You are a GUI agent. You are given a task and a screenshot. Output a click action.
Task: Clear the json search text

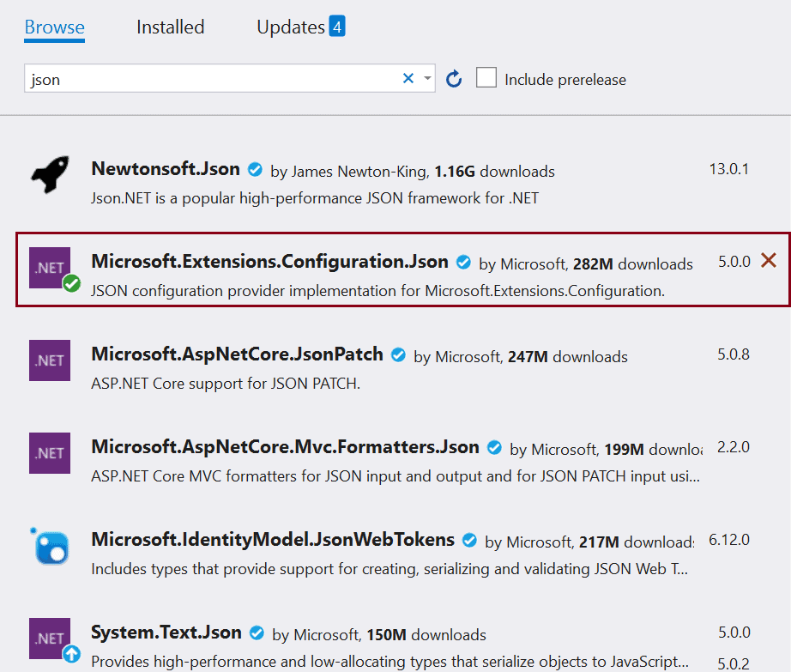click(408, 79)
